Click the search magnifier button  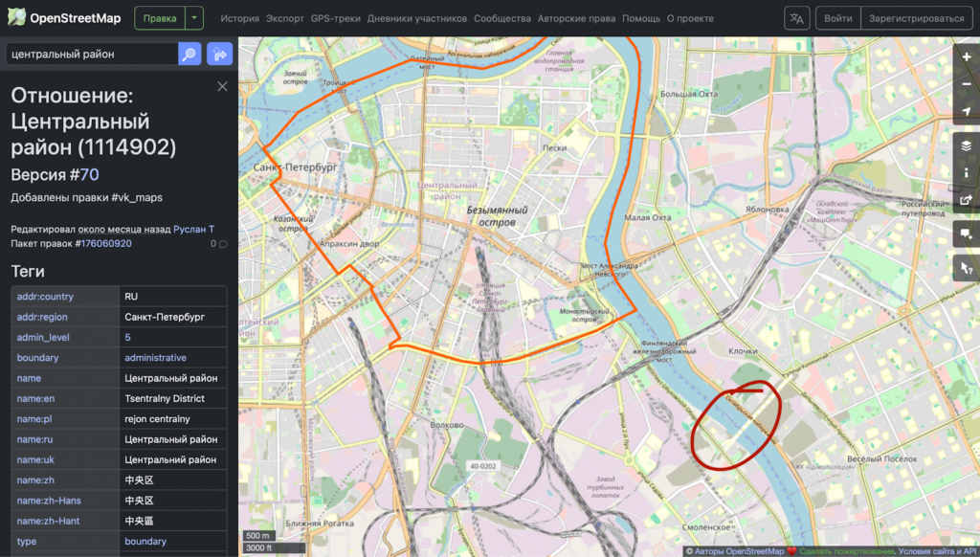189,55
